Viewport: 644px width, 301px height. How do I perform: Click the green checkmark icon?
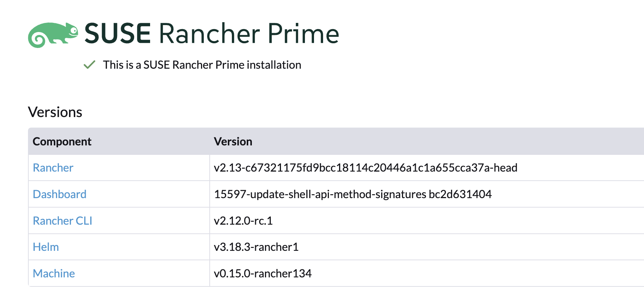(x=89, y=65)
